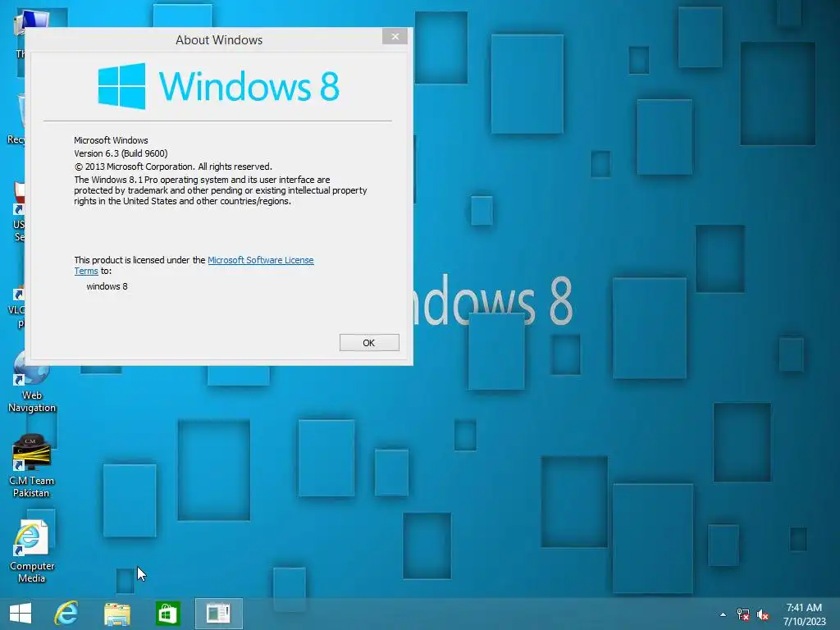This screenshot has width=840, height=630.
Task: Select the Web Navigation desktop shortcut
Action: tap(32, 381)
